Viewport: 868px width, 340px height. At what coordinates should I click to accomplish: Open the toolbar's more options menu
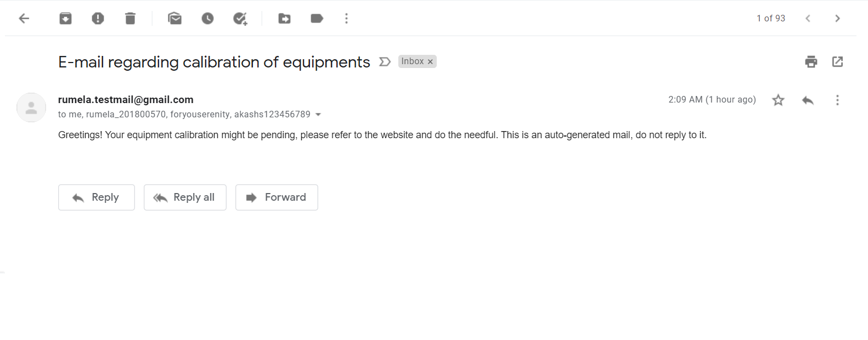point(346,18)
